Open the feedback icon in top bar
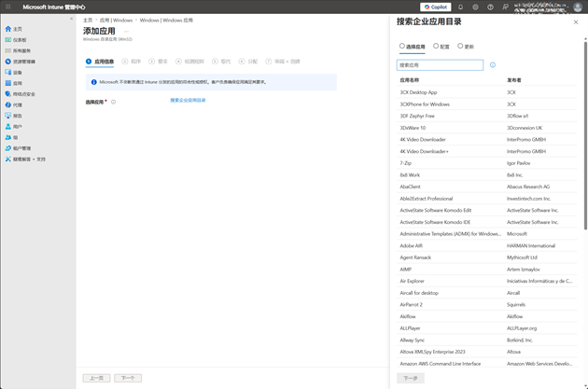 coord(505,7)
